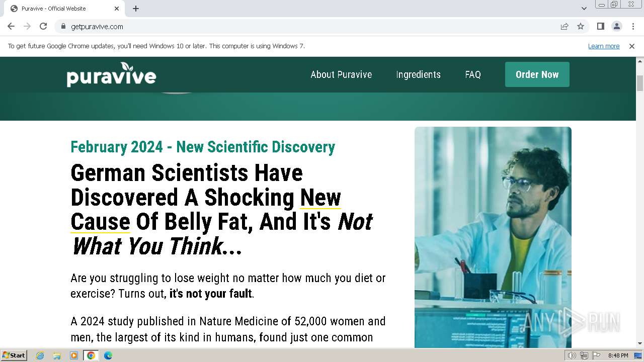Go to the Ingredients section
Viewport: 644px width, 362px height.
418,74
